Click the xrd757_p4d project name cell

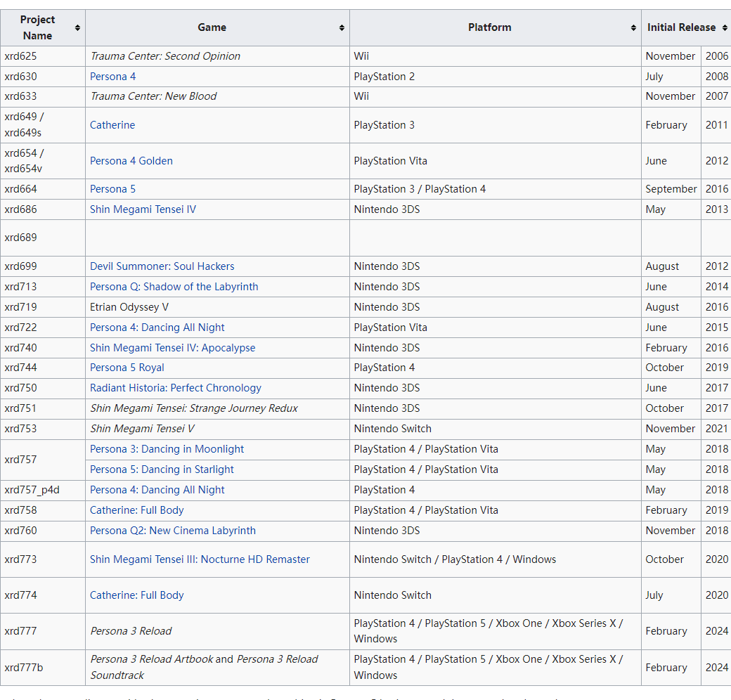pos(43,490)
